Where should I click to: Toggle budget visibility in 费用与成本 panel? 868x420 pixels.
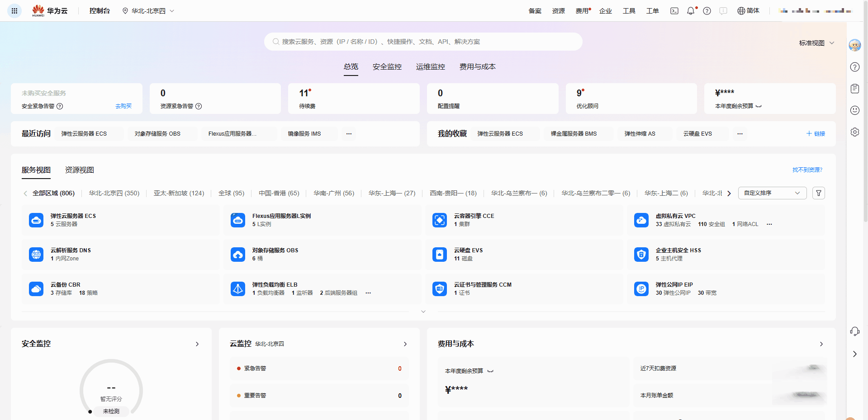(x=490, y=371)
